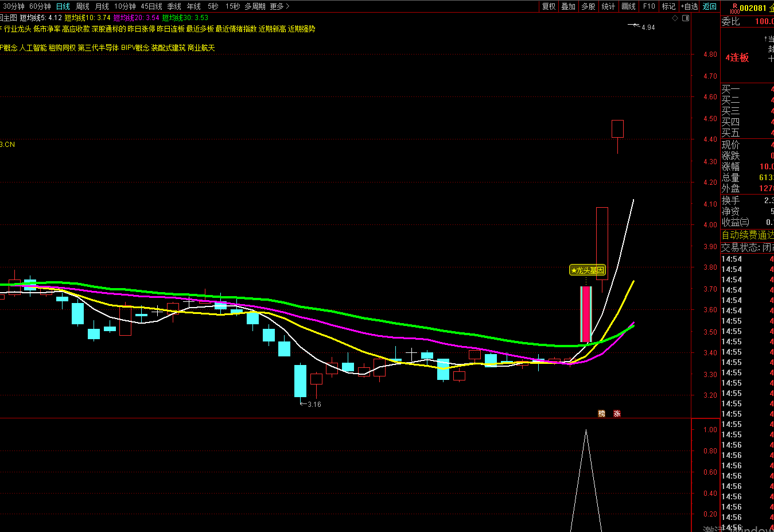Click the 榜 marker icon below chart

click(601, 413)
